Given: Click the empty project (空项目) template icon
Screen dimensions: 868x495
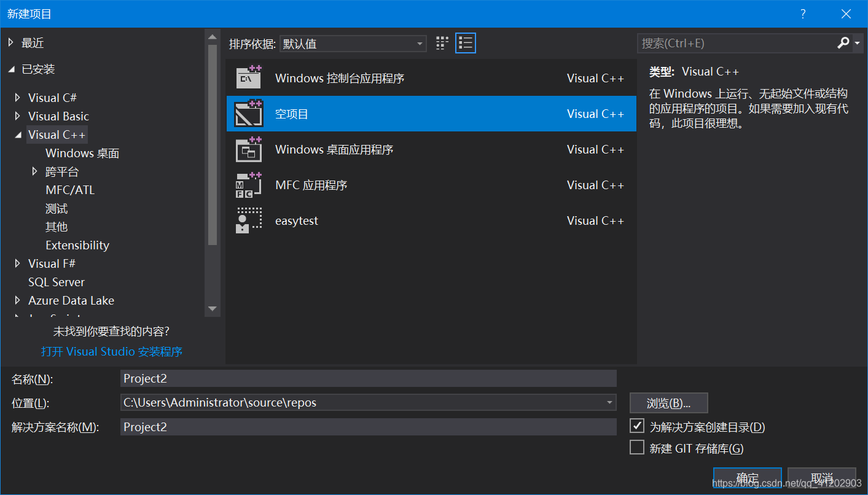Looking at the screenshot, I should coord(249,114).
